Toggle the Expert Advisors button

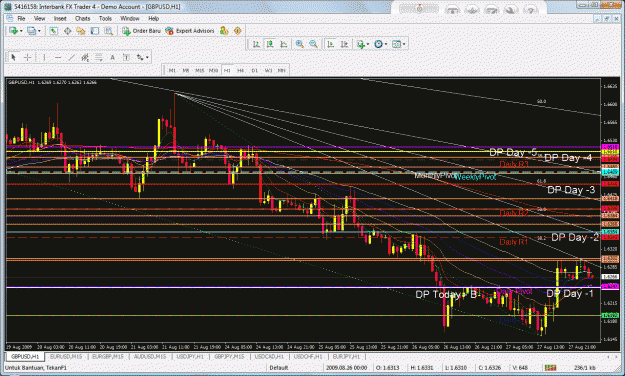pyautogui.click(x=190, y=31)
